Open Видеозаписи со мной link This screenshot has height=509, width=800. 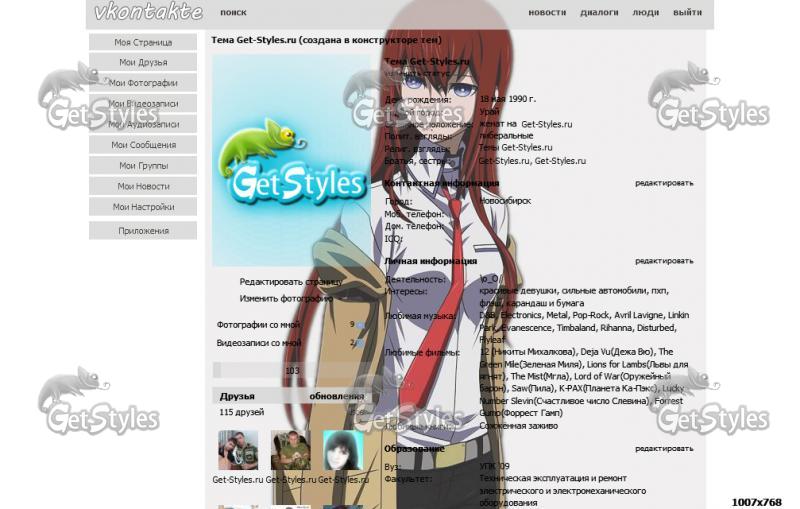pyautogui.click(x=259, y=343)
